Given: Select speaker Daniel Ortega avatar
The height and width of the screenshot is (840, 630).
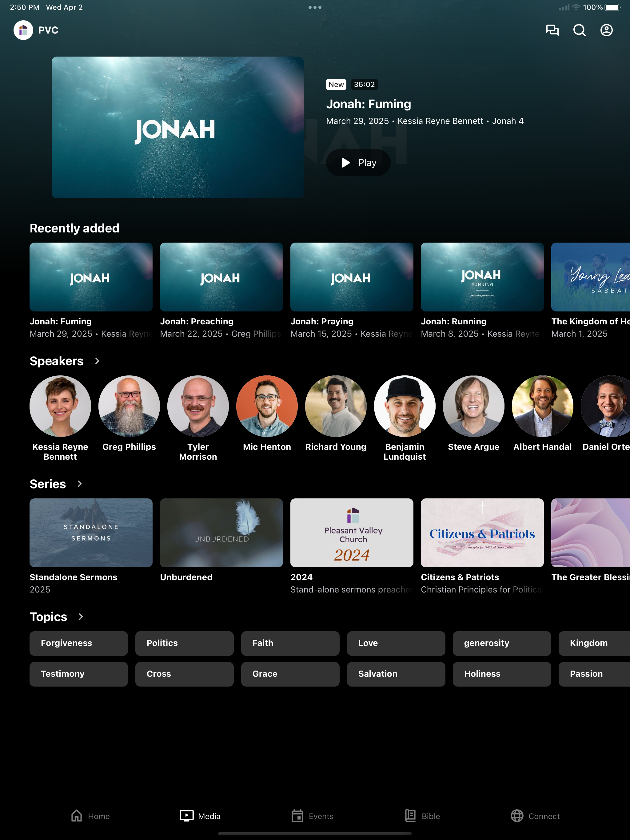Looking at the screenshot, I should (x=605, y=406).
